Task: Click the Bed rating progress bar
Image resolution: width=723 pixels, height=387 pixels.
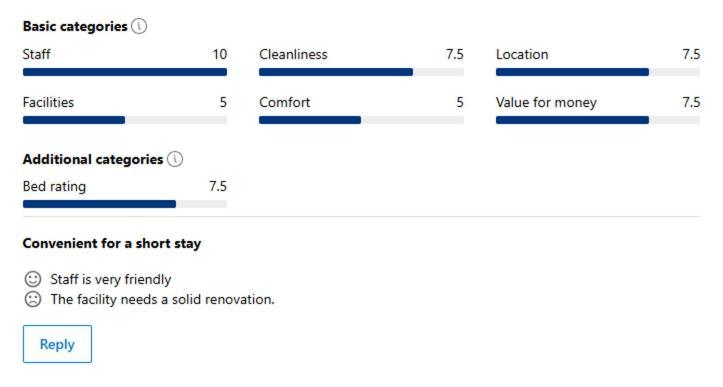Action: (x=125, y=204)
